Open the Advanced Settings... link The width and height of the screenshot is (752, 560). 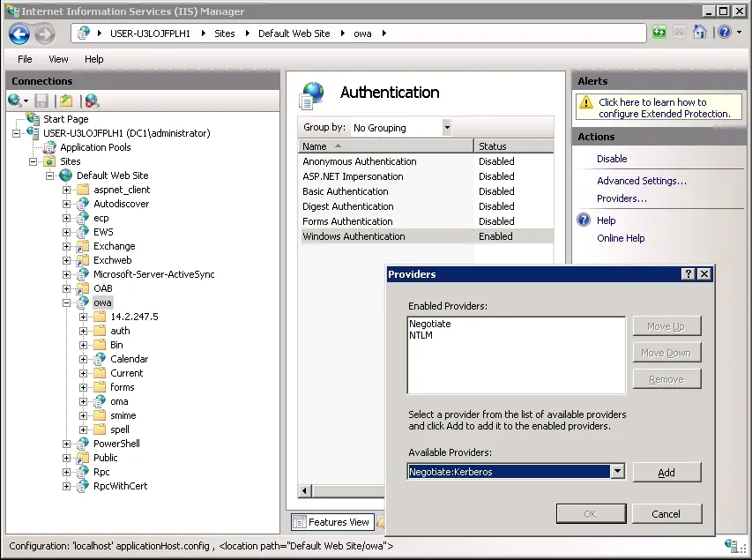(642, 181)
